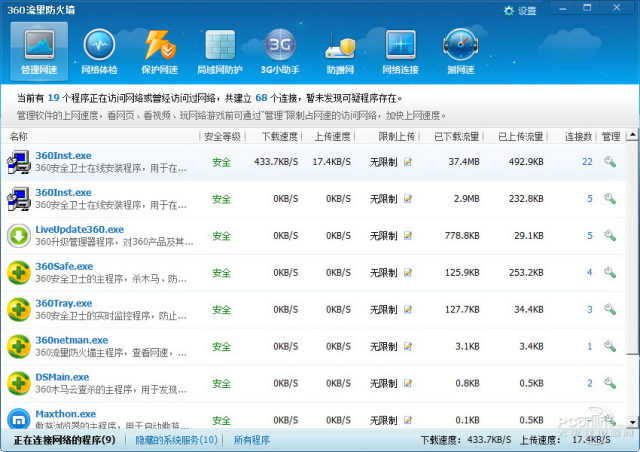
Task: Edit upload limit for first 360Inst.exe row
Action: coord(407,162)
